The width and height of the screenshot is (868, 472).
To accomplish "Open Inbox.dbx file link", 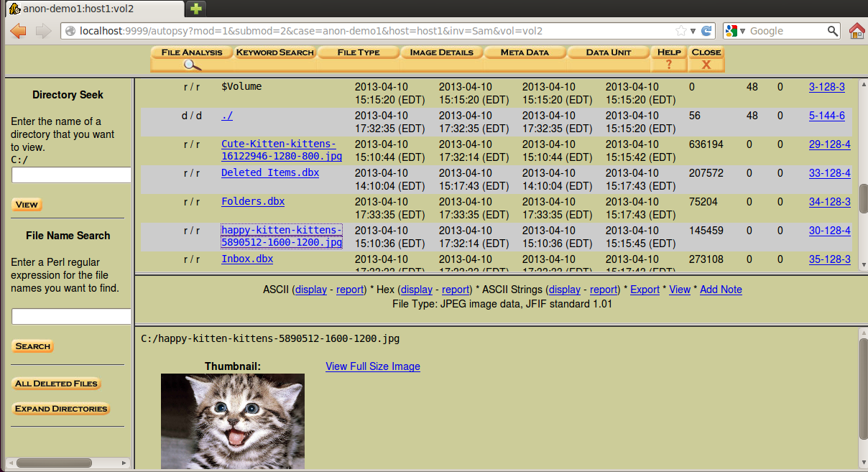I will 247,259.
